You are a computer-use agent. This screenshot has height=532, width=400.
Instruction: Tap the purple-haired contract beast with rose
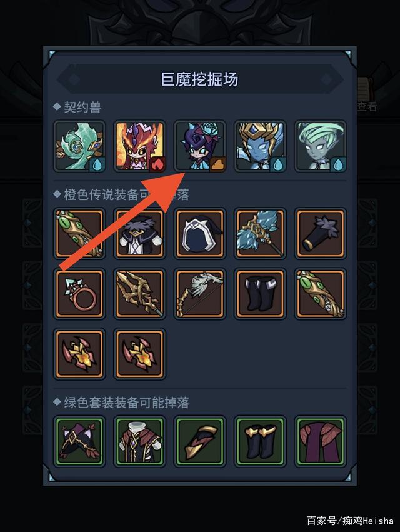pyautogui.click(x=200, y=146)
